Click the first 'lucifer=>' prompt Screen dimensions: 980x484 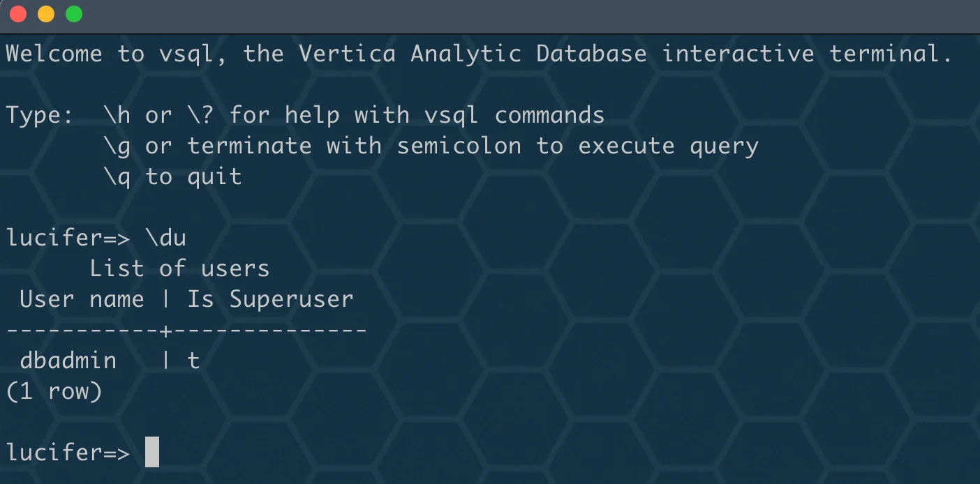pos(68,238)
